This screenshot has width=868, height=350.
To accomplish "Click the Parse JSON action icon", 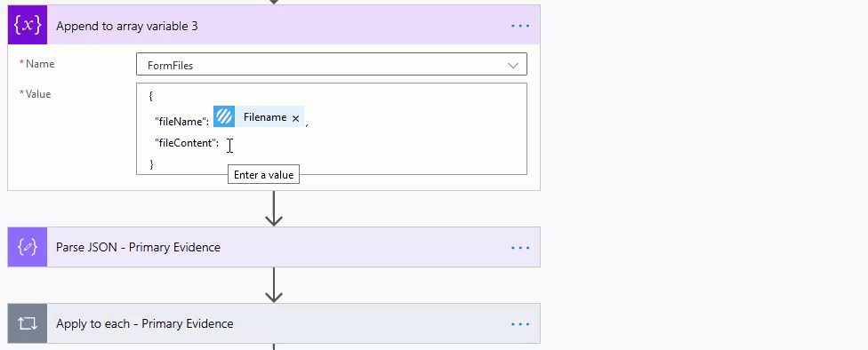I will [x=27, y=247].
